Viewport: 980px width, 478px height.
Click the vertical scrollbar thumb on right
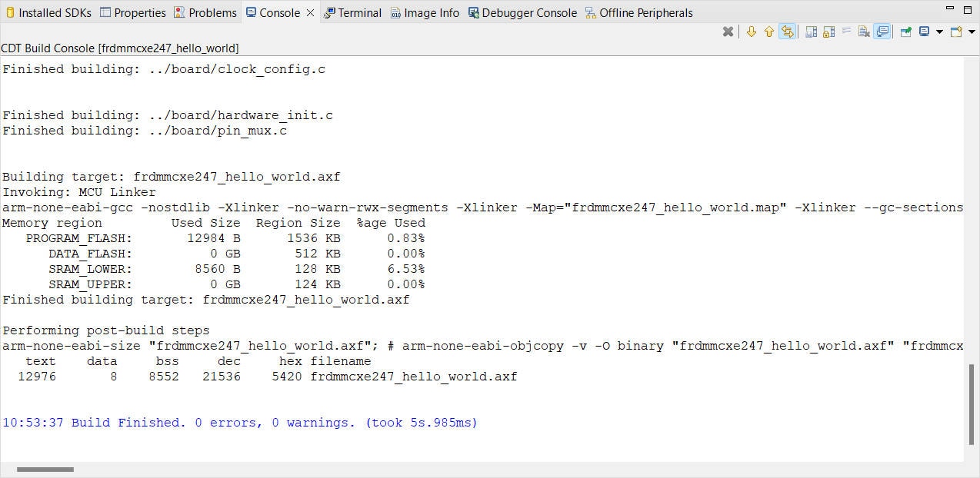click(972, 403)
